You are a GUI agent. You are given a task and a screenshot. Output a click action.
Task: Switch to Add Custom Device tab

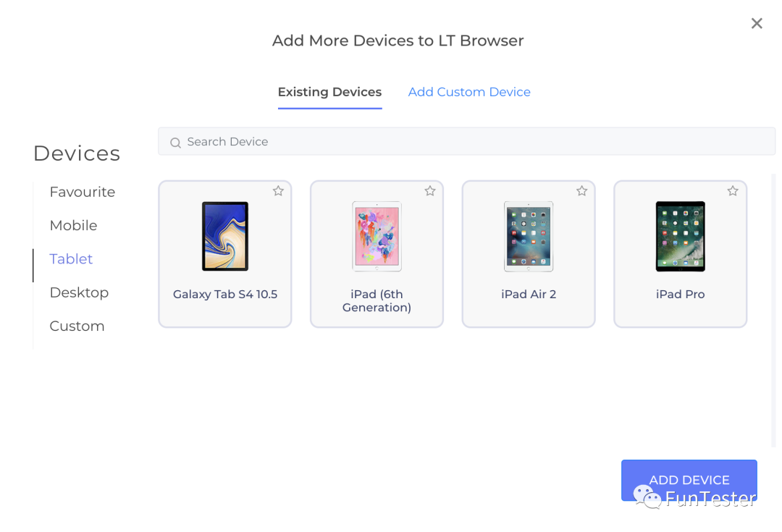click(468, 92)
